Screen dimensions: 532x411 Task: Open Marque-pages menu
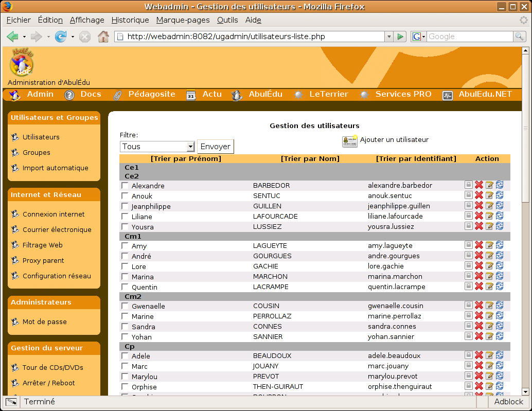click(x=183, y=20)
